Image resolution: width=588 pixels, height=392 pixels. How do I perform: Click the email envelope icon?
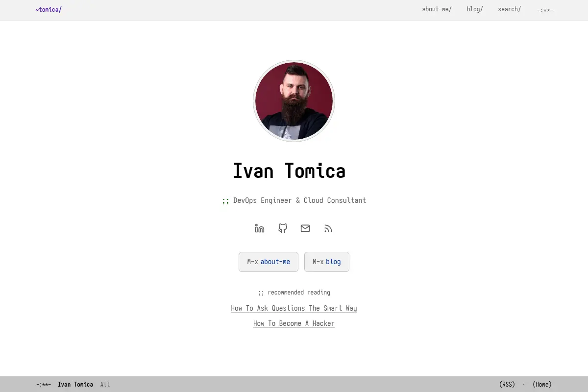305,228
